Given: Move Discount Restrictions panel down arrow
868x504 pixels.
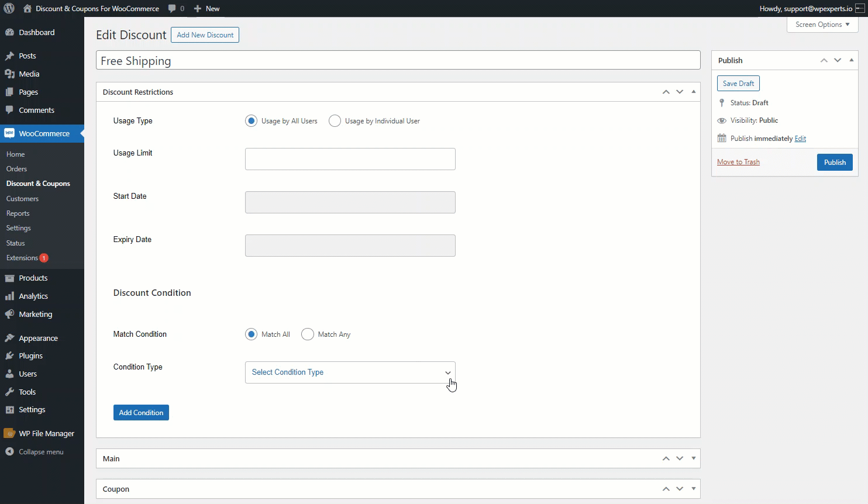Looking at the screenshot, I should tap(680, 92).
